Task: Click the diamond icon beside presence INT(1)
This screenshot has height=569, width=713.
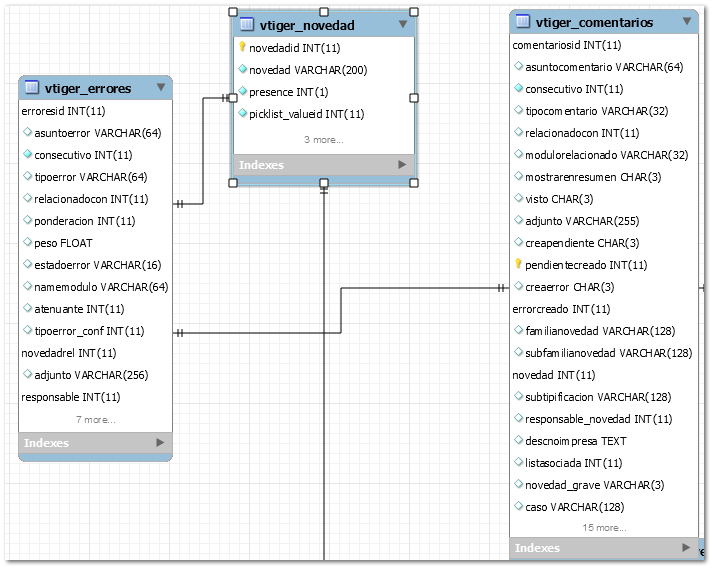Action: click(242, 91)
